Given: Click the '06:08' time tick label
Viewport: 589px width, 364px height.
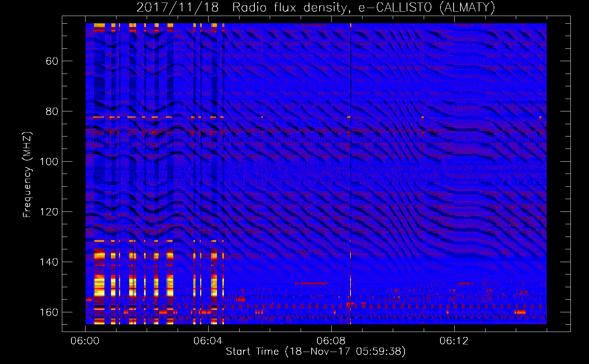Looking at the screenshot, I should point(331,341).
